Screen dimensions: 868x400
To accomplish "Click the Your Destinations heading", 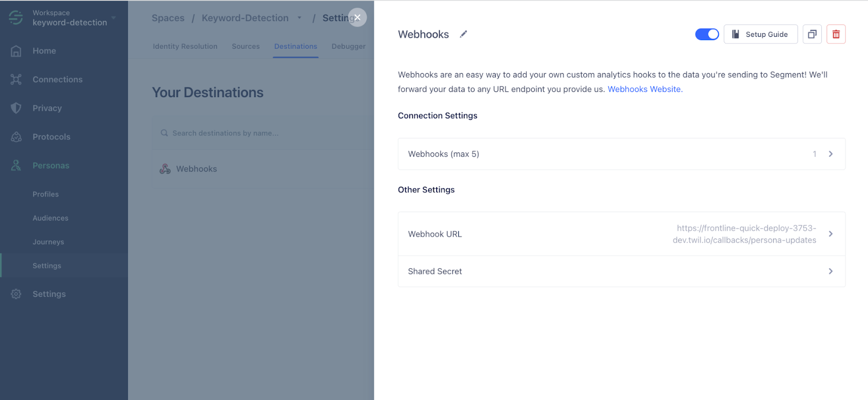I will [208, 92].
